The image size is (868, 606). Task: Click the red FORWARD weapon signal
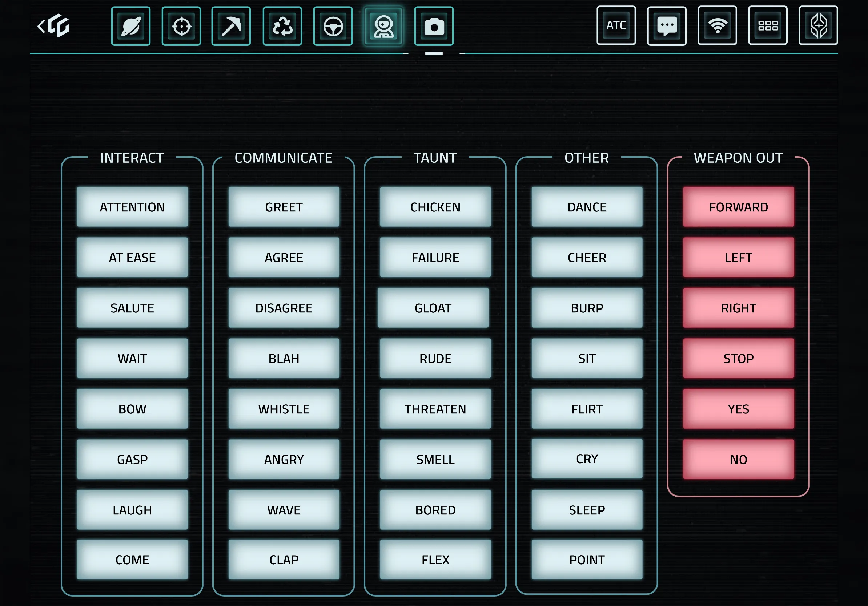pyautogui.click(x=738, y=207)
